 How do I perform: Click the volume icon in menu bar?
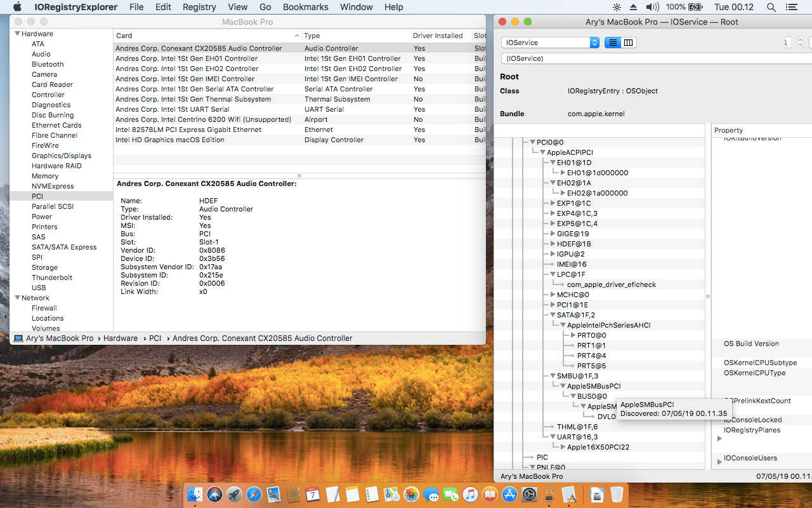[x=653, y=7]
